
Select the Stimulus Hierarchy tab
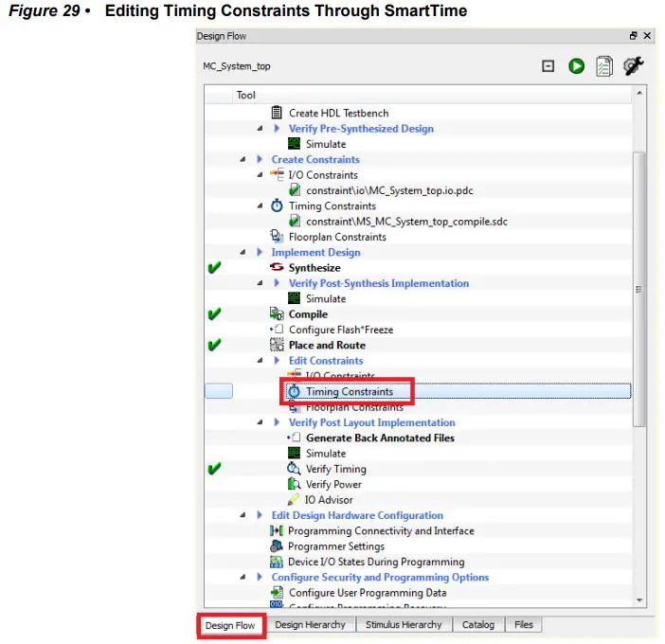[x=404, y=625]
